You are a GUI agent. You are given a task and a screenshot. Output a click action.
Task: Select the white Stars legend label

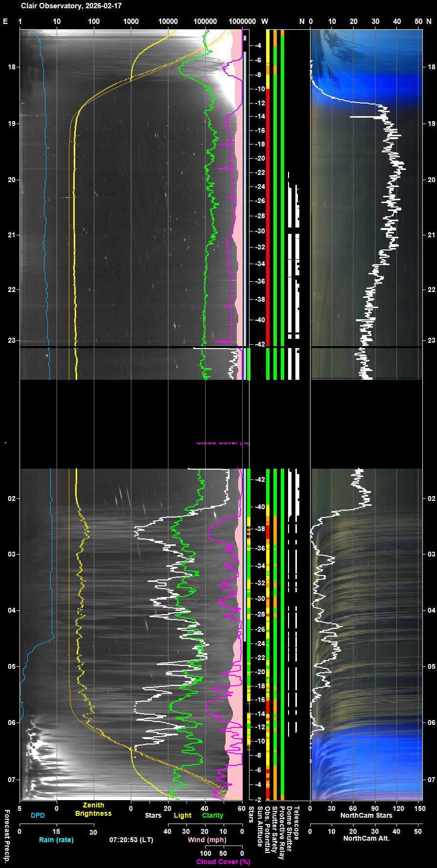pyautogui.click(x=153, y=815)
